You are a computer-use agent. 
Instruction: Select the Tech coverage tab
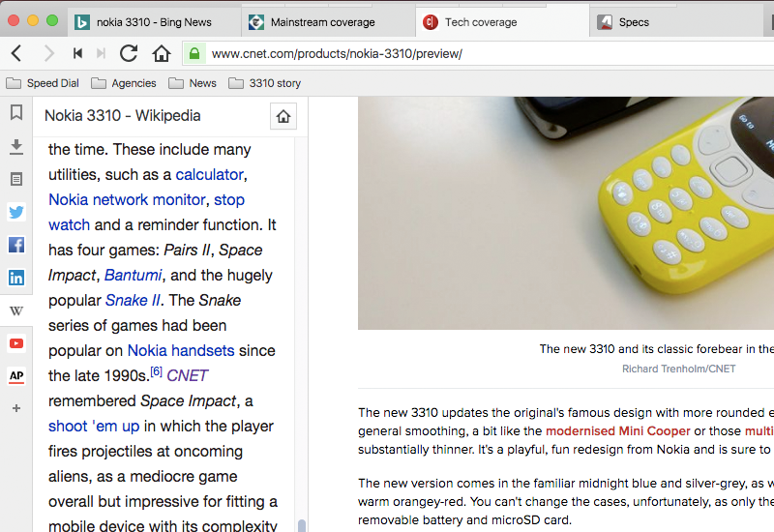(x=502, y=22)
